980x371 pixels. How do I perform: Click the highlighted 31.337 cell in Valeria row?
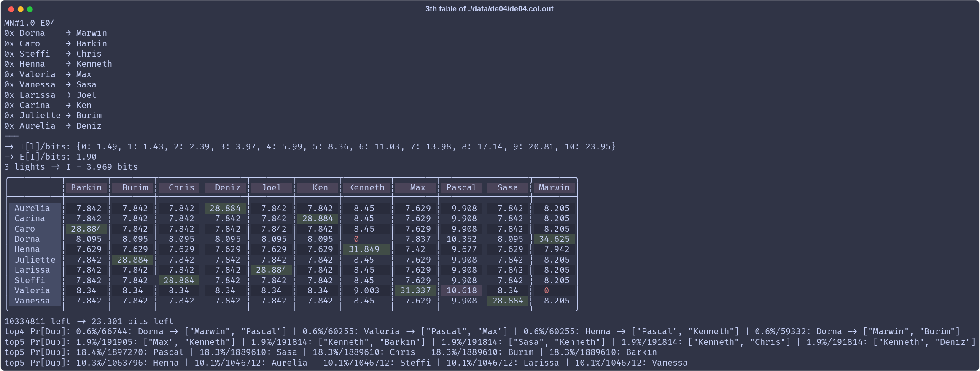point(415,290)
